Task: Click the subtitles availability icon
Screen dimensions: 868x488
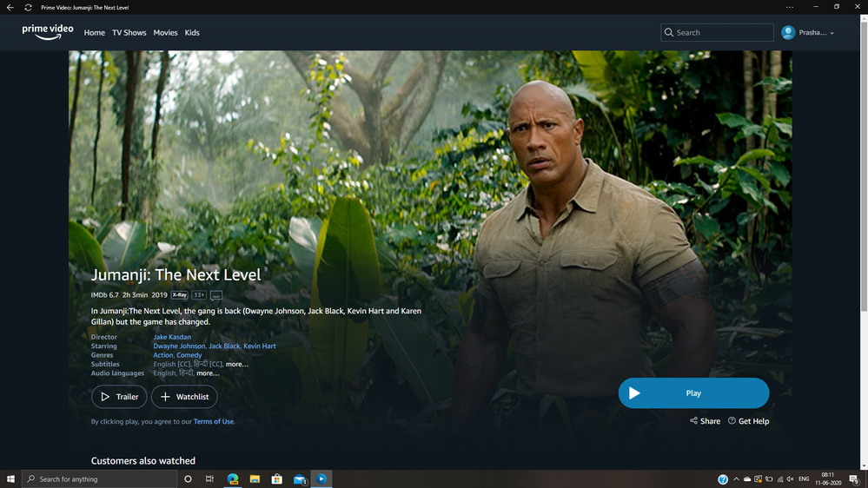Action: click(216, 295)
